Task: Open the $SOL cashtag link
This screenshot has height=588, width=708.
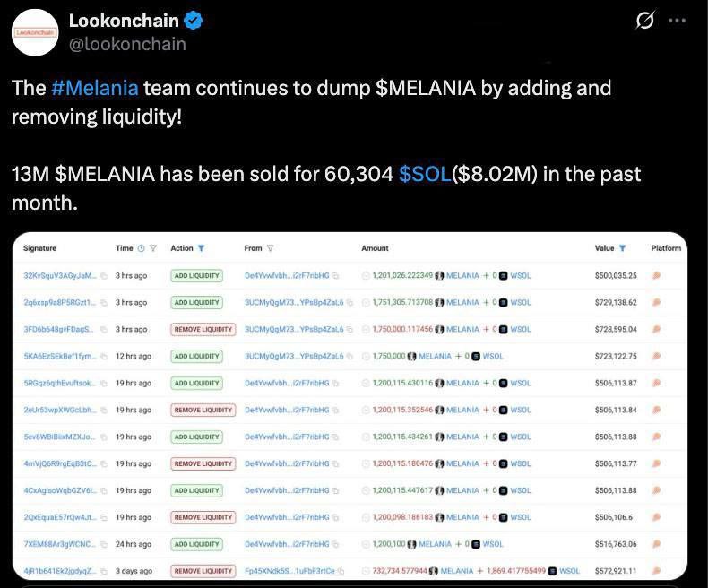Action: coord(425,174)
